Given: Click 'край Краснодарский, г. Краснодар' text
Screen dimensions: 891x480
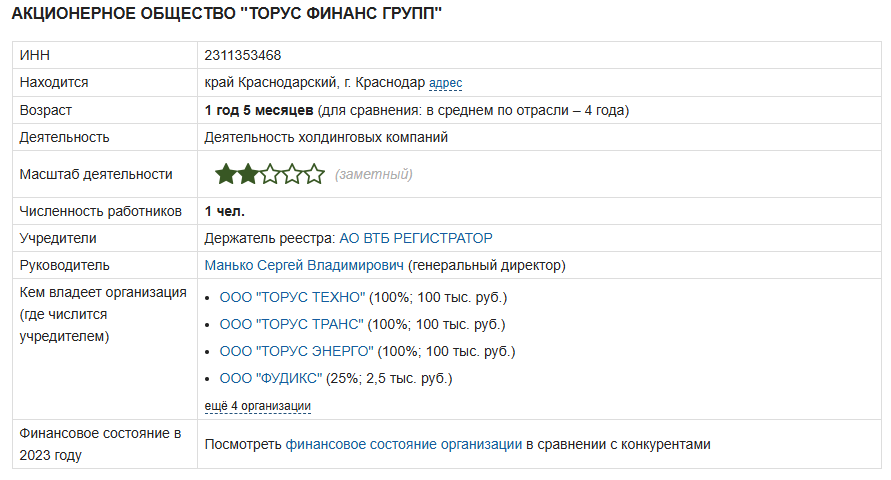Looking at the screenshot, I should click(315, 82).
